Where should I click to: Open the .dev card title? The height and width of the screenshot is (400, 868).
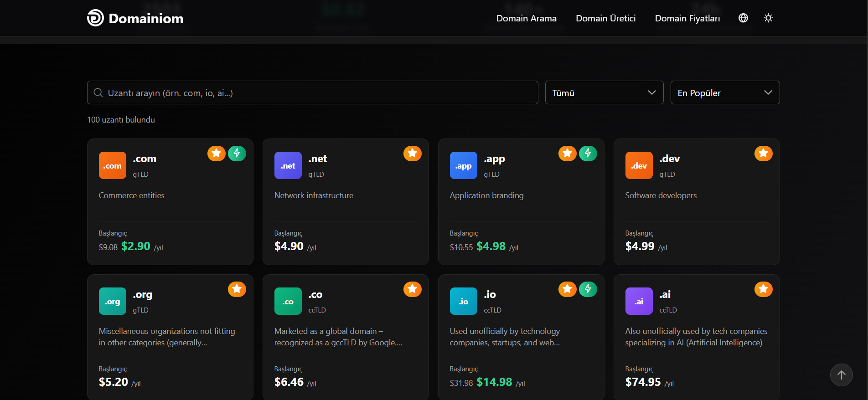pyautogui.click(x=669, y=159)
